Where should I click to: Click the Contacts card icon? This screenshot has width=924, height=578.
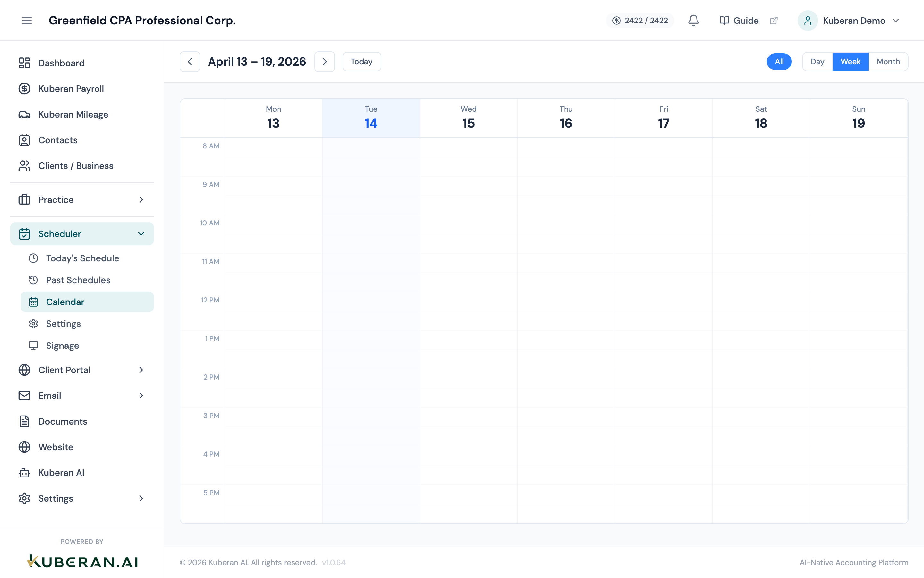point(24,140)
